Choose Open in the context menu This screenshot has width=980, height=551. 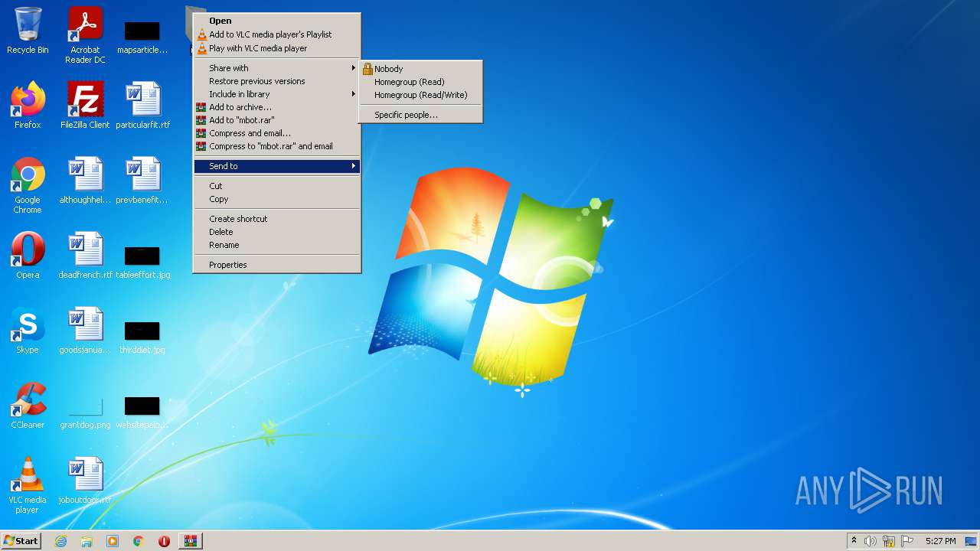coord(277,21)
